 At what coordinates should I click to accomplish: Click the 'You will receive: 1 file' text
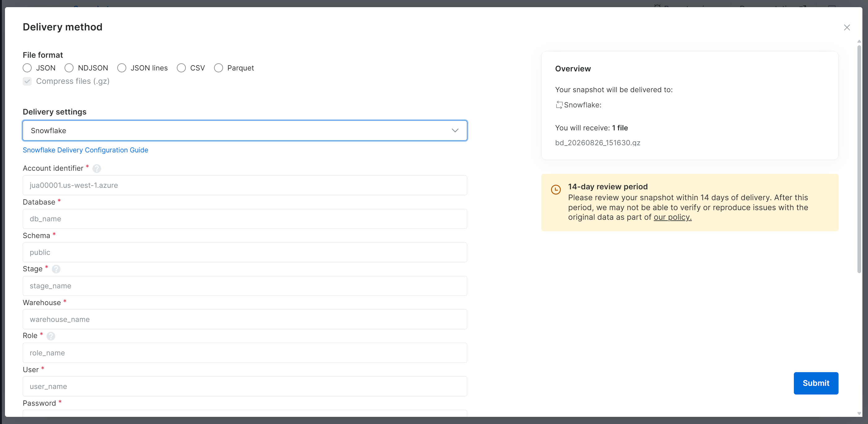click(591, 128)
